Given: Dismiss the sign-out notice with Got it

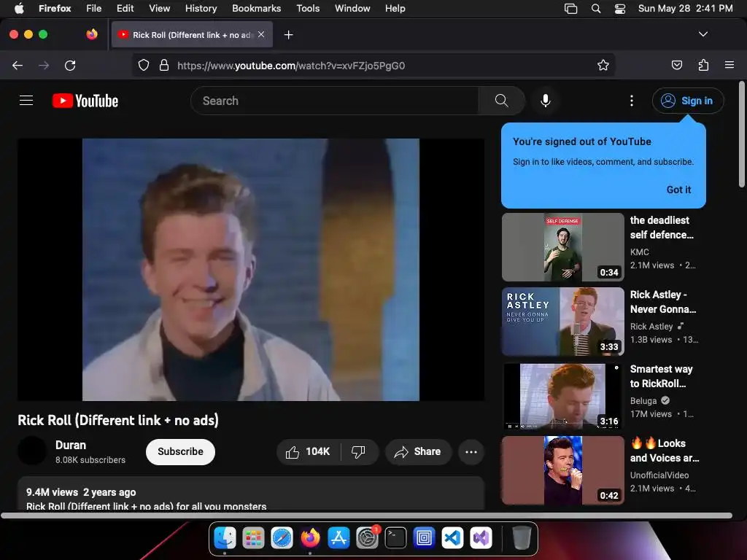Looking at the screenshot, I should 678,190.
